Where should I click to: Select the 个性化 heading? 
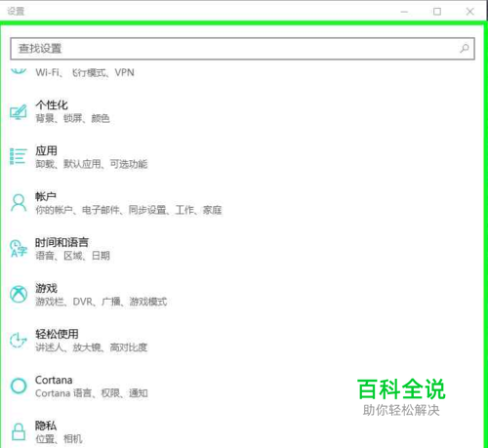click(52, 105)
